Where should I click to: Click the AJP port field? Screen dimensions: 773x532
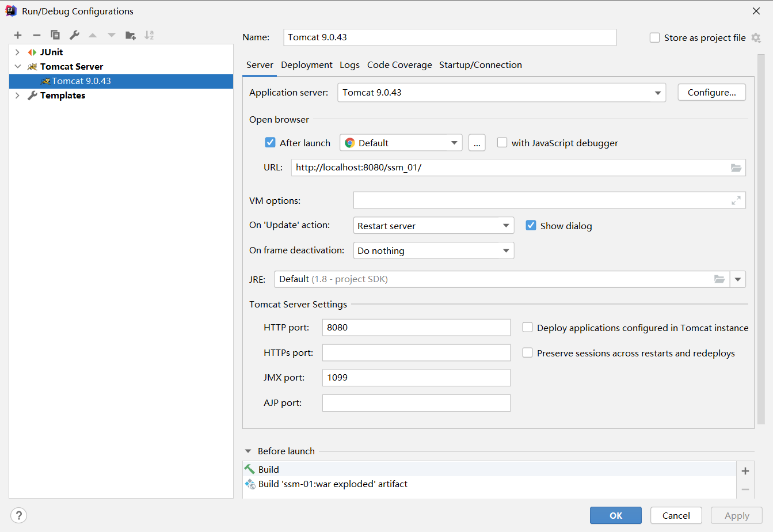point(416,403)
